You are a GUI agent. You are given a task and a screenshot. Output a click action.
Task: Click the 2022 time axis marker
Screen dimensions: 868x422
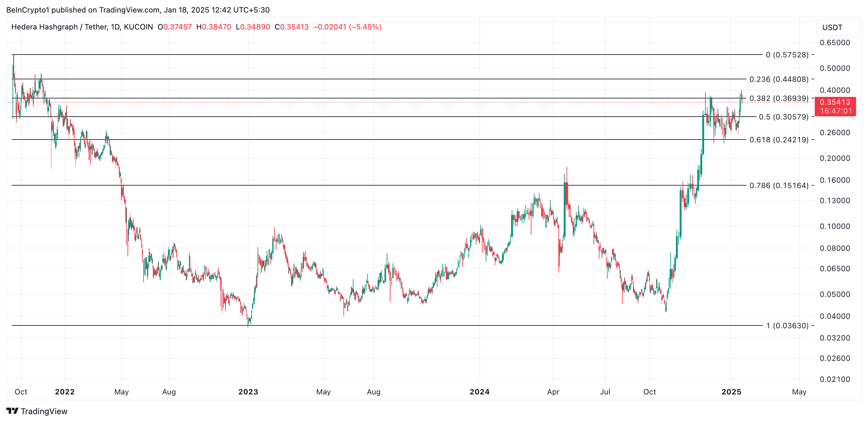coord(65,392)
